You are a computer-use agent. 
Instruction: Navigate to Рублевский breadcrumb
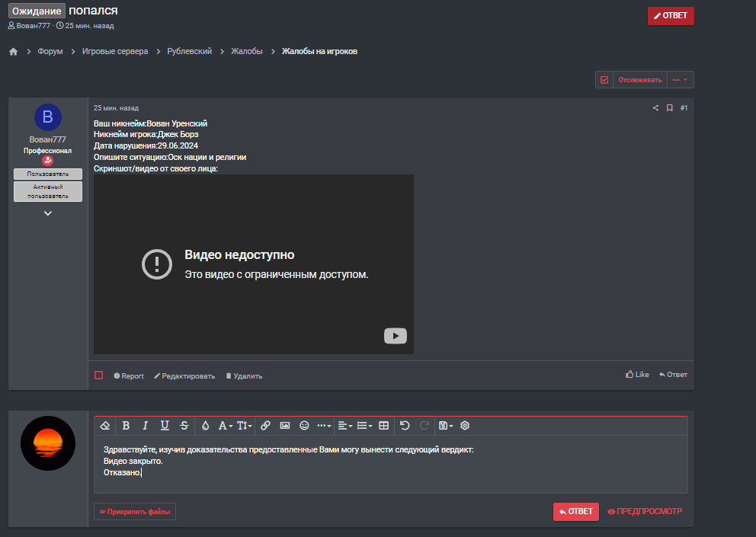[x=190, y=51]
